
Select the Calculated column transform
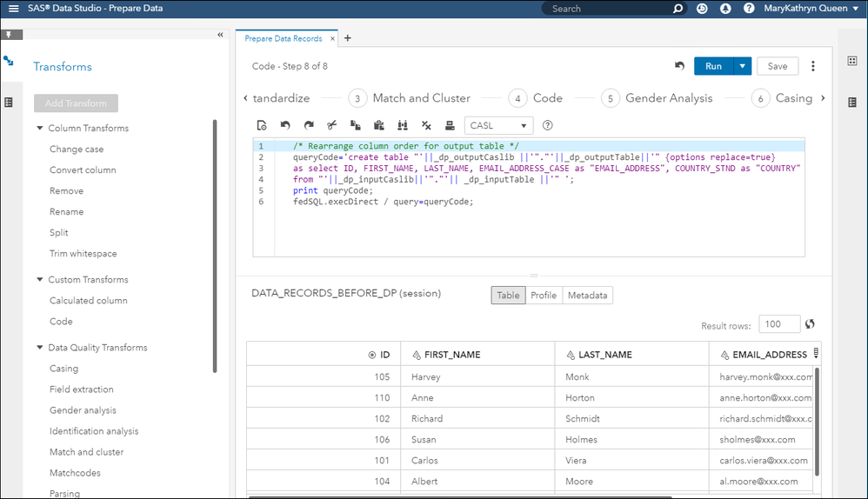(89, 301)
